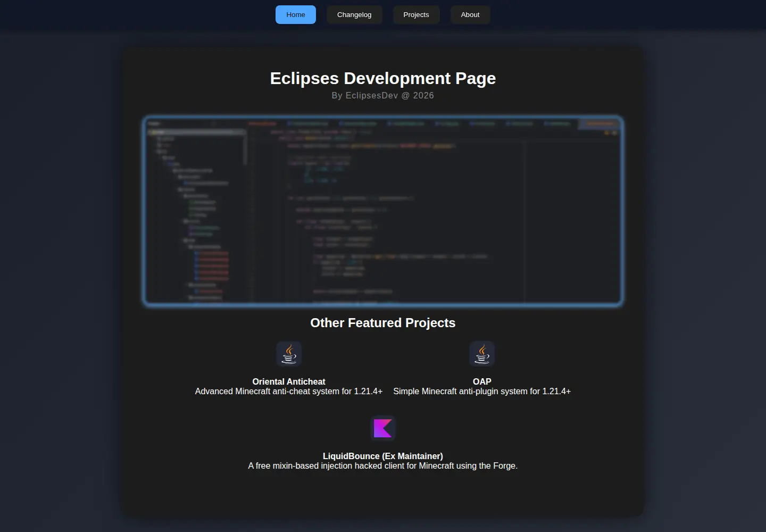Click the Java icon above OAP

pyautogui.click(x=482, y=354)
